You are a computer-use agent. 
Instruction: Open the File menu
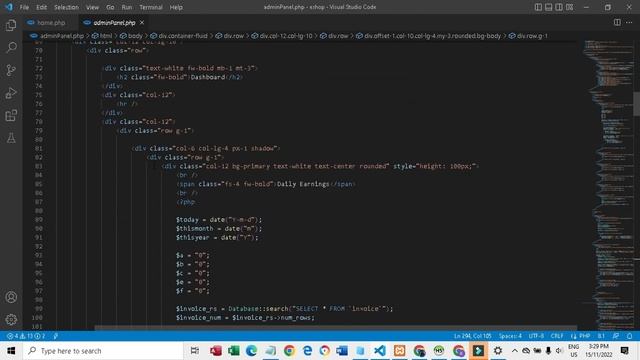tap(24, 7)
